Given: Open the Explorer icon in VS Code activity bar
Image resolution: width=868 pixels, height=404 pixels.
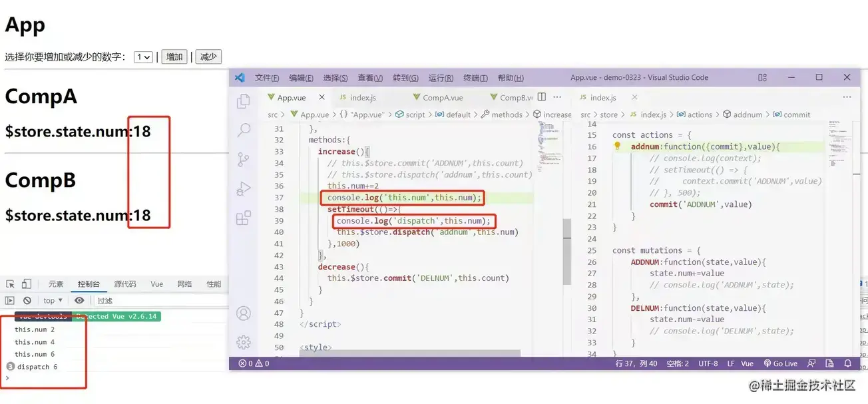Looking at the screenshot, I should (244, 101).
